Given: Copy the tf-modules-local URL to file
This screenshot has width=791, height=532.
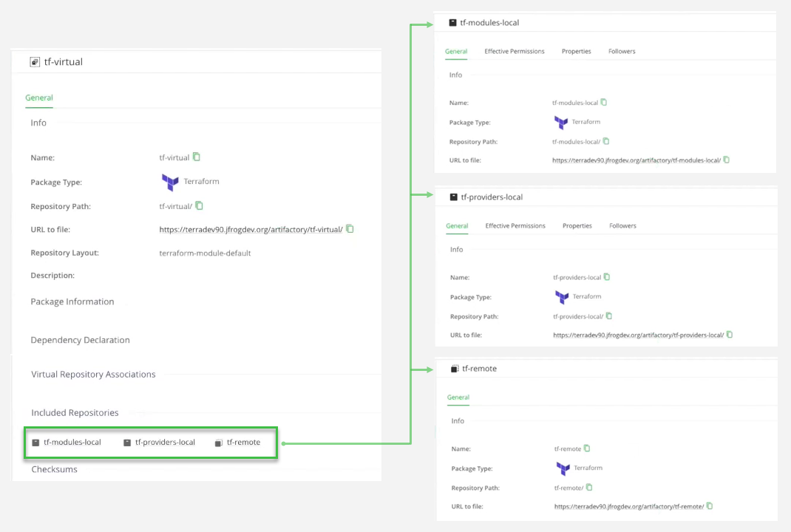Looking at the screenshot, I should pos(727,160).
